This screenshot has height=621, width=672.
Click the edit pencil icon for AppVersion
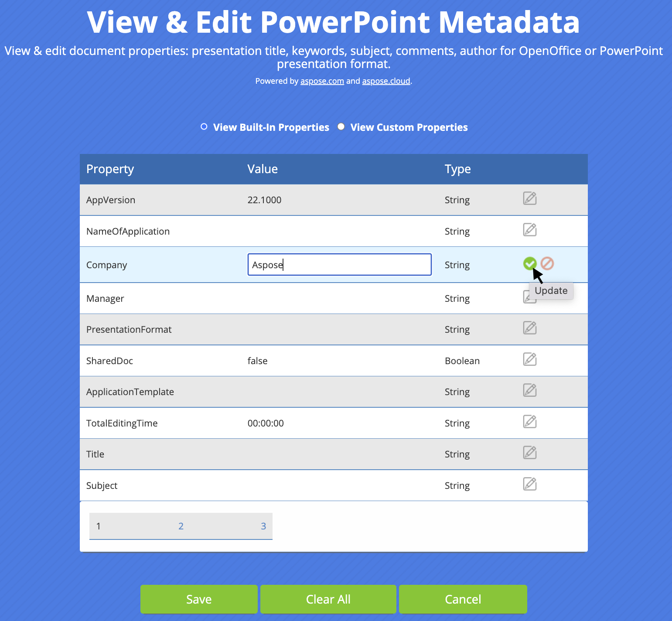[x=529, y=198]
